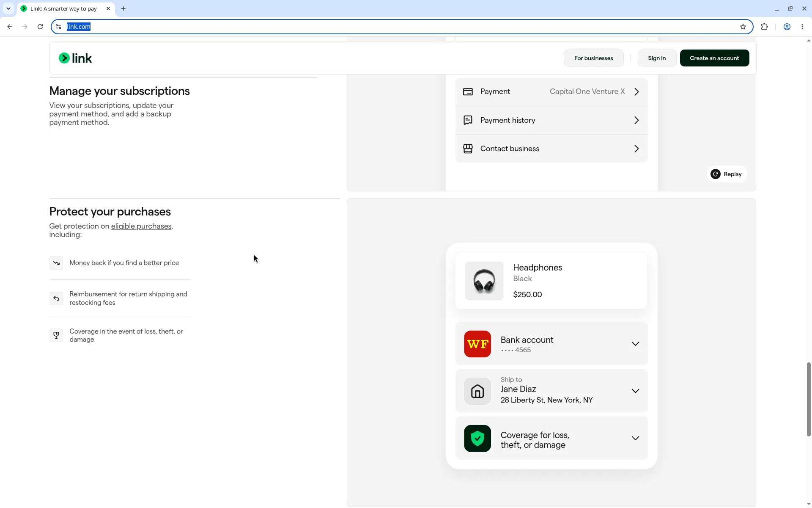
Task: Expand the Payment history chevron
Action: tap(636, 120)
